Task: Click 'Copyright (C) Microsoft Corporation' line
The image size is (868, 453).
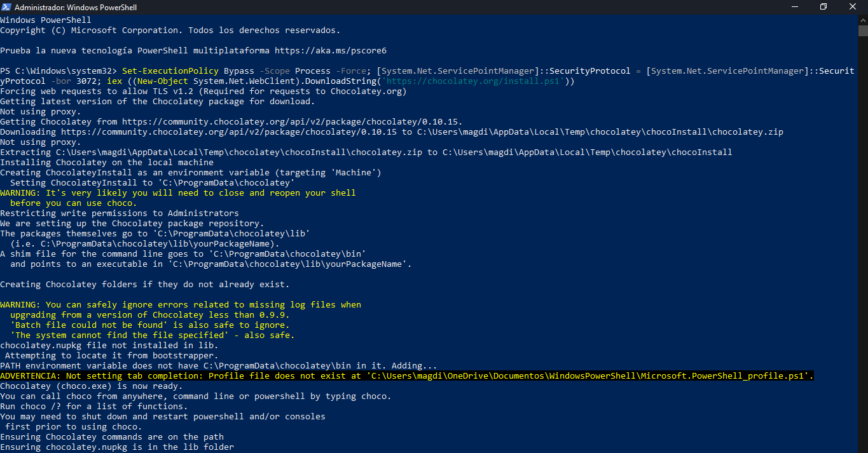Action: (x=170, y=30)
